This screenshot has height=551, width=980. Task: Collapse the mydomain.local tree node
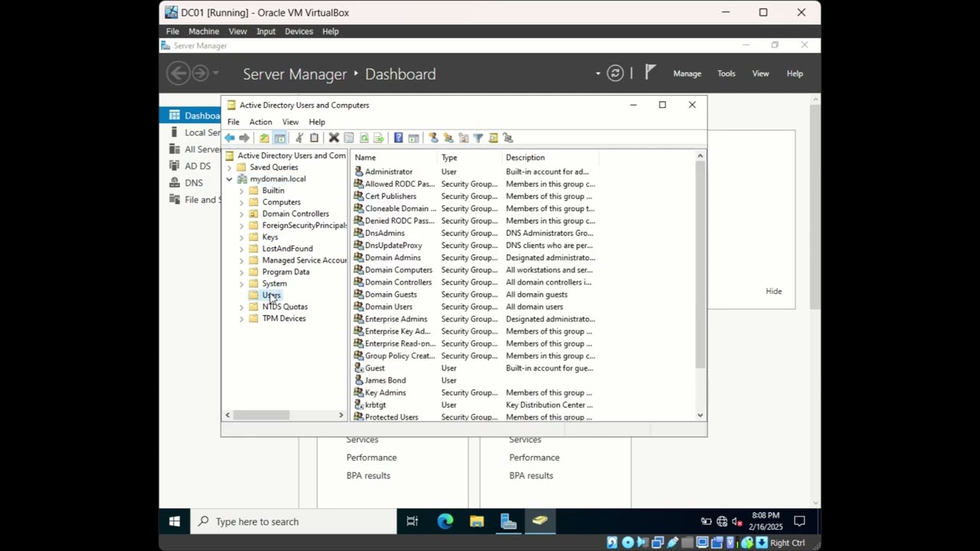[229, 179]
